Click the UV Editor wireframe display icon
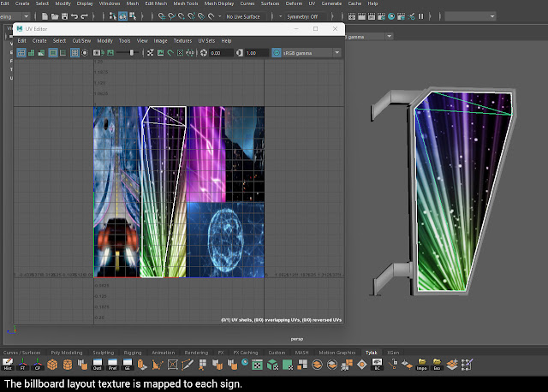The width and height of the screenshot is (548, 392). point(22,53)
